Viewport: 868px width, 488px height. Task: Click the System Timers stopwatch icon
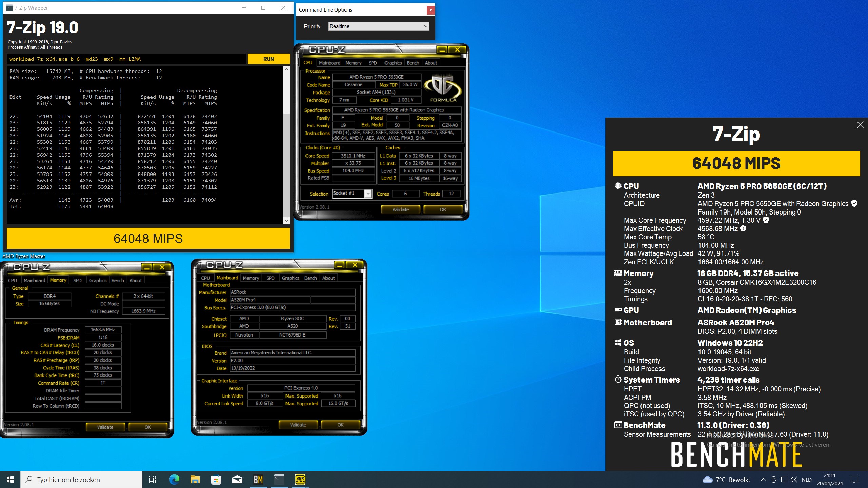tap(618, 380)
